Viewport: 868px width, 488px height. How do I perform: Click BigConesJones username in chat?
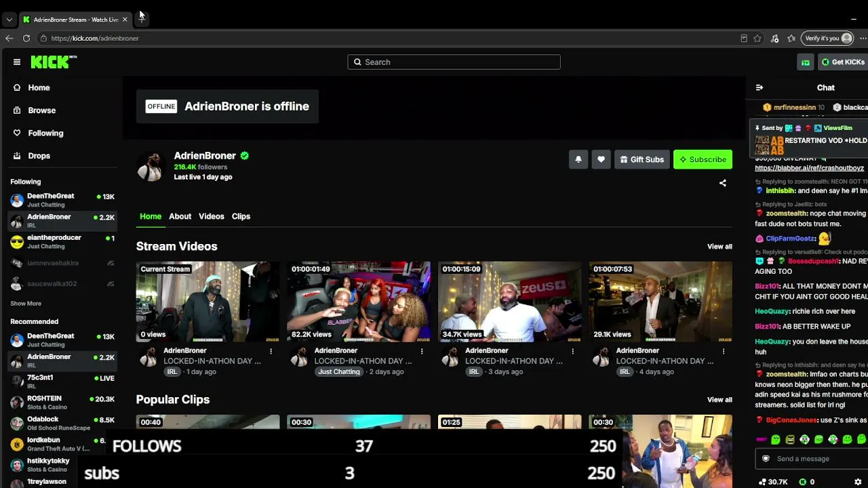click(792, 420)
